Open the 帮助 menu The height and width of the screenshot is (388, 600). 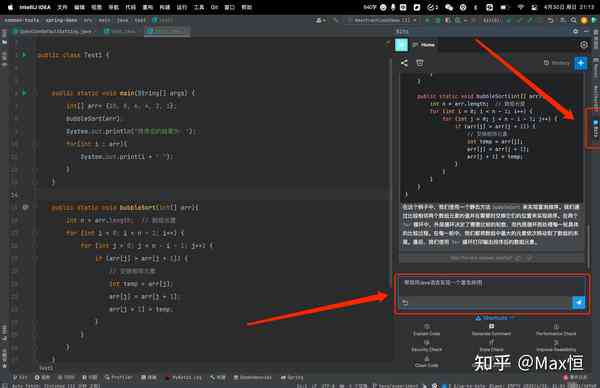click(x=246, y=7)
